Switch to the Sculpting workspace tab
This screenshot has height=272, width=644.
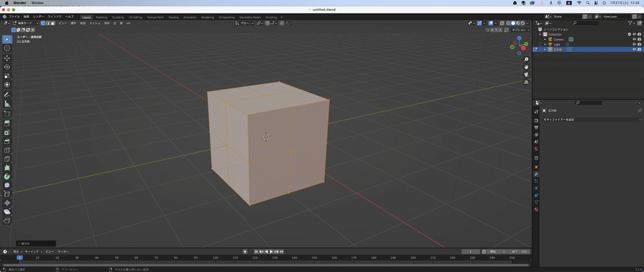pos(118,17)
